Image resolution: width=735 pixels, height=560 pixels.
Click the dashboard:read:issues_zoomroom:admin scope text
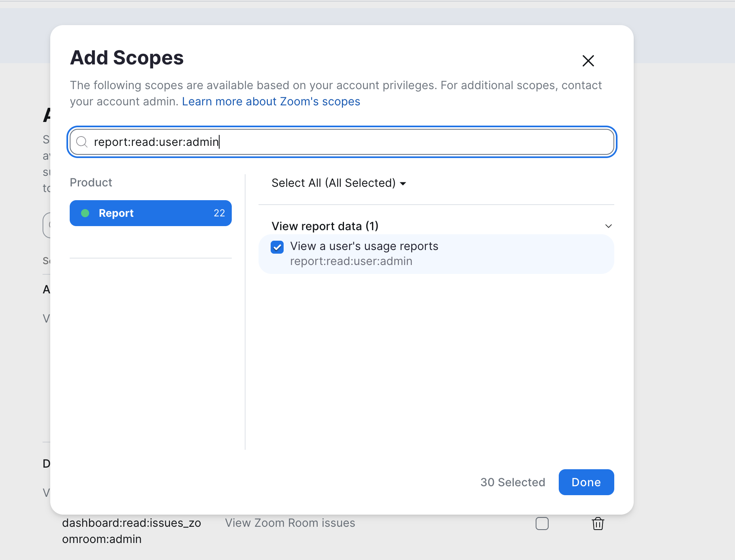(x=132, y=531)
